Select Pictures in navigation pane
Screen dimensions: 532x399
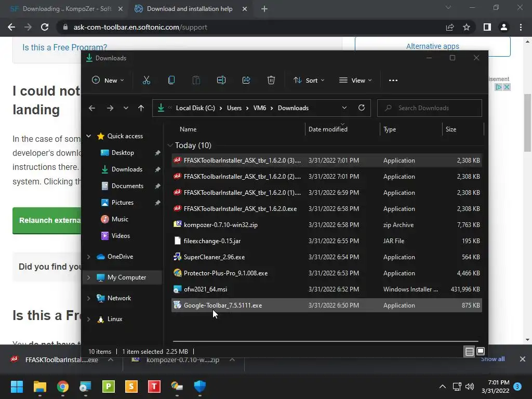click(123, 203)
